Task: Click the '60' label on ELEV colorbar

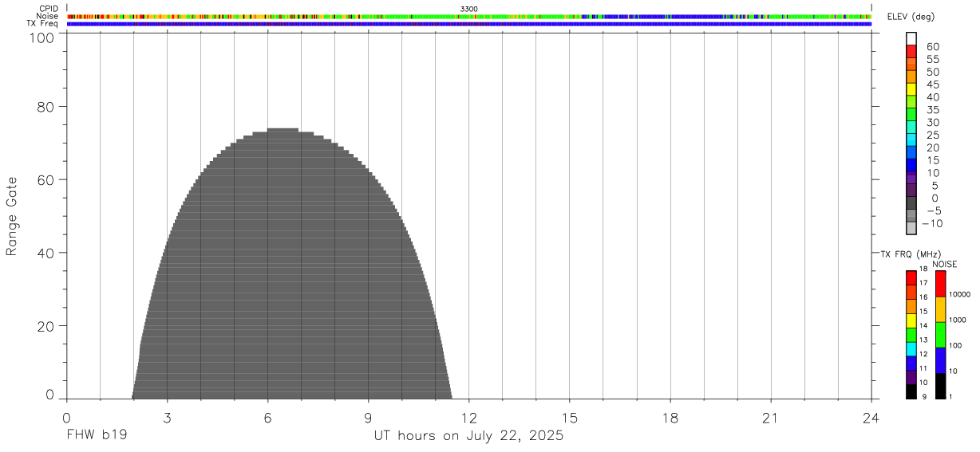Action: (x=932, y=48)
